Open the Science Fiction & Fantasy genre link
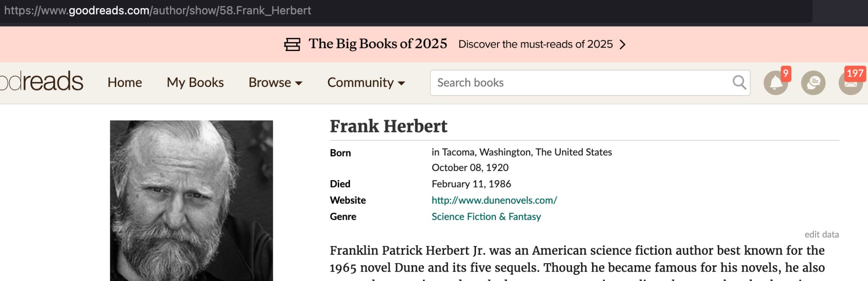The width and height of the screenshot is (868, 281). click(x=486, y=217)
